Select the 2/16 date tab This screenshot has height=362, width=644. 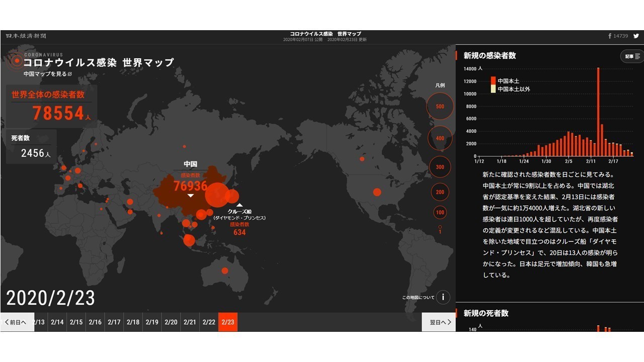coord(96,322)
